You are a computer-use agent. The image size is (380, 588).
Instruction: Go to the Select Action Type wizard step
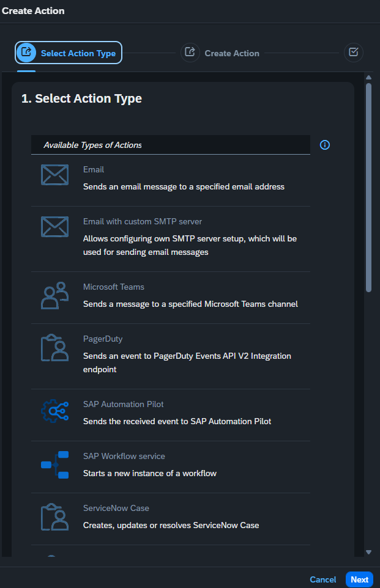pos(69,53)
